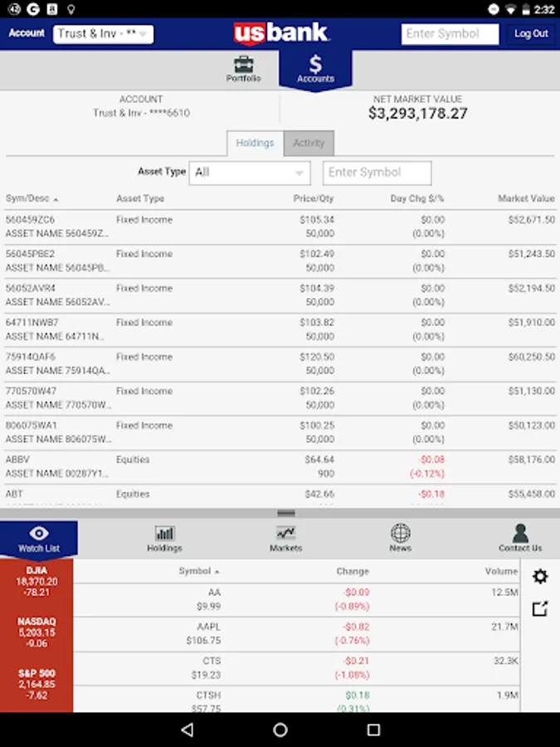Image resolution: width=560 pixels, height=747 pixels.
Task: Click the Asset Type column header
Action: pos(140,198)
